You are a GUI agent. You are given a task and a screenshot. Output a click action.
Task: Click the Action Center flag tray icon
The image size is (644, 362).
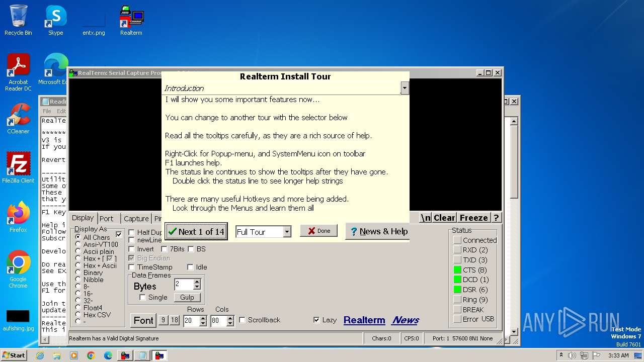(596, 355)
